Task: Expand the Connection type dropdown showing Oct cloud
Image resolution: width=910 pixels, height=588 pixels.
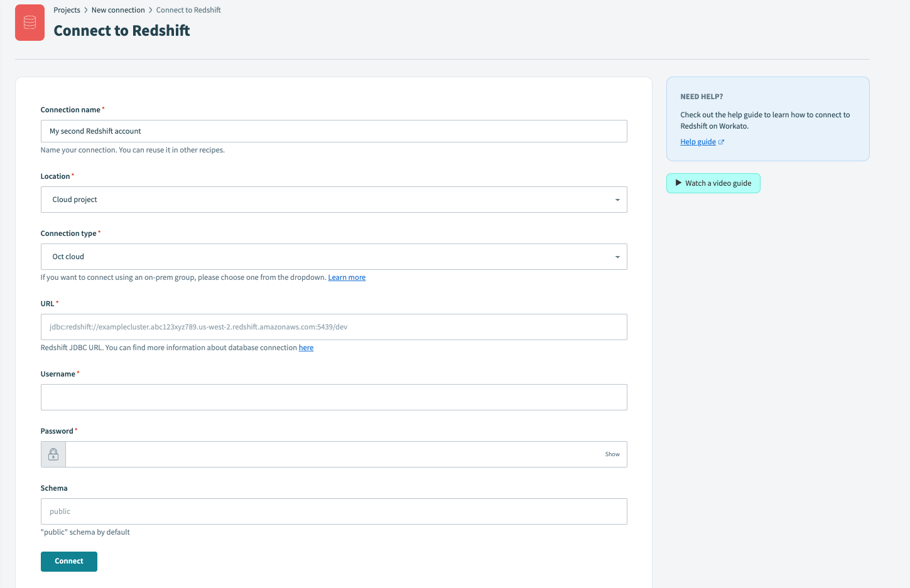Action: coord(333,256)
